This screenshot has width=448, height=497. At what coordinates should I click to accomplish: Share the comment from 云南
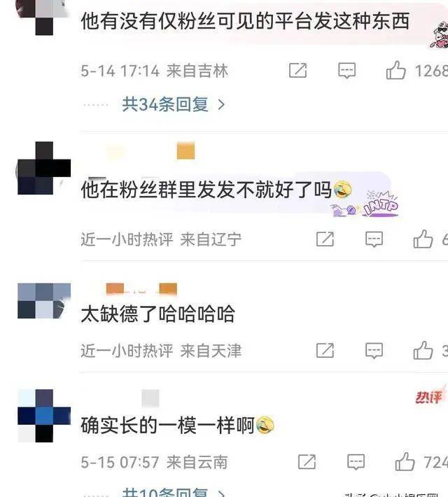click(x=307, y=462)
